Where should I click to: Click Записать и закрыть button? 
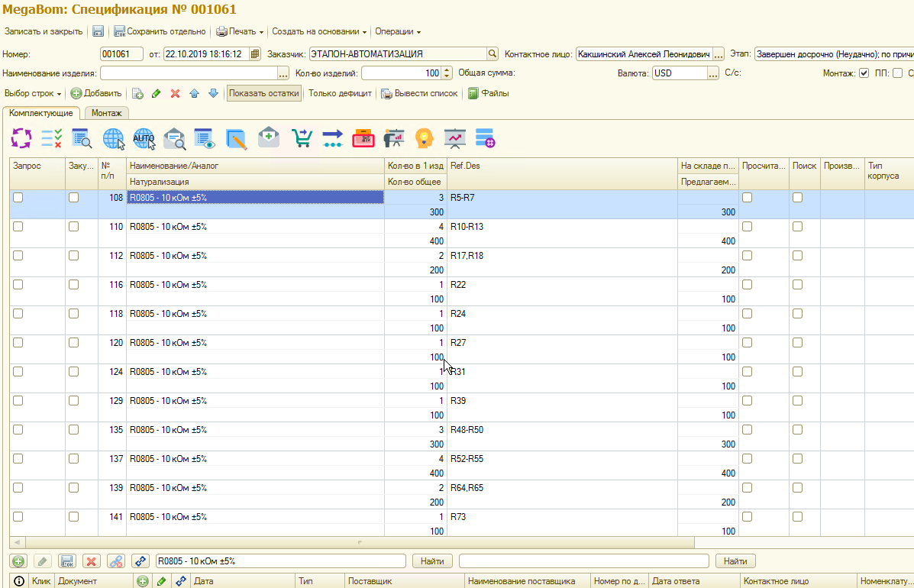[x=44, y=32]
